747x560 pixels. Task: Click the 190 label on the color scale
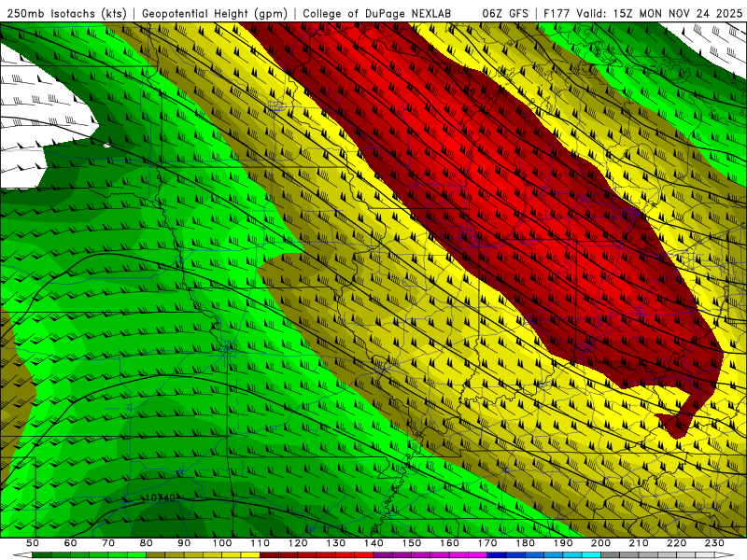coord(563,543)
